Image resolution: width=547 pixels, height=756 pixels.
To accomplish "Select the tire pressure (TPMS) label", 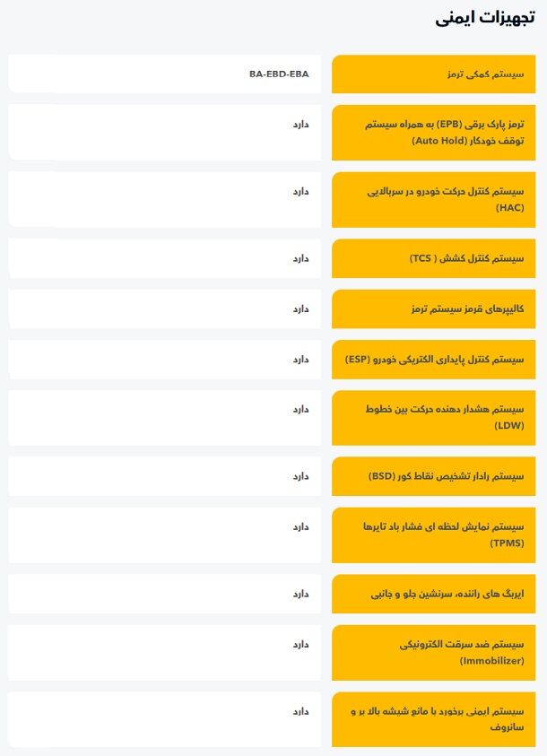I will click(443, 534).
